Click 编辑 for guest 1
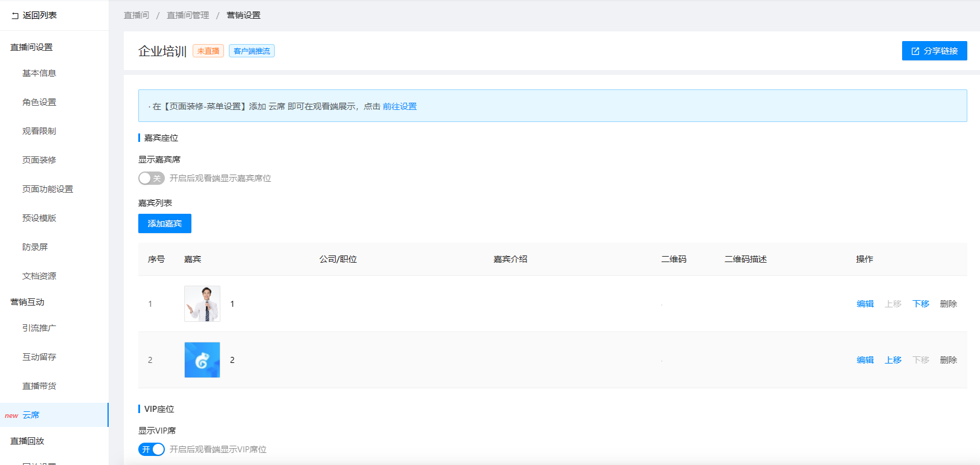Viewport: 980px width, 465px height. coord(865,304)
